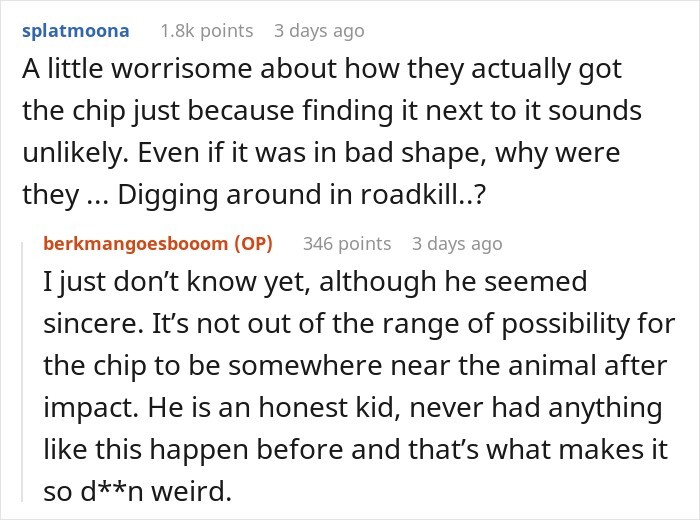Click the word 'roadkill..?' in the comment
Screen dimensions: 700x520
(x=423, y=195)
